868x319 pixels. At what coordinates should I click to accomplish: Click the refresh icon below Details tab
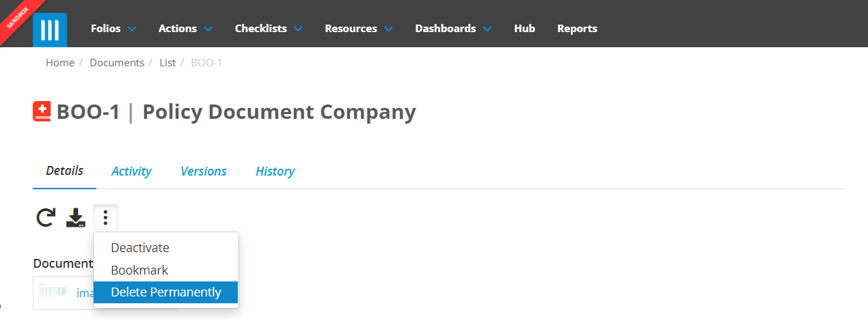point(46,218)
